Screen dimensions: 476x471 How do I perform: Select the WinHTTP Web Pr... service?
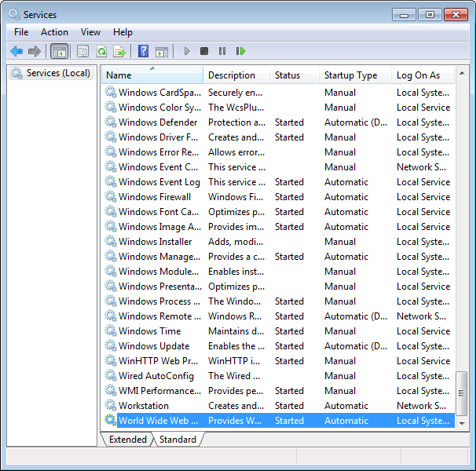pos(278,361)
